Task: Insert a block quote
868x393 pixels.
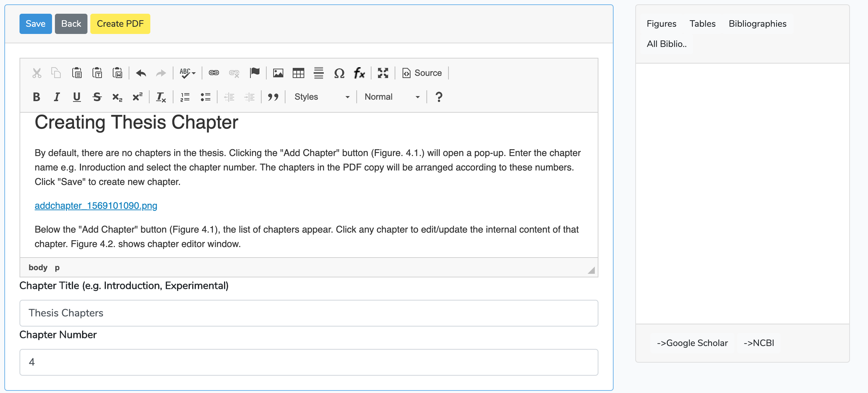Action: click(x=273, y=97)
